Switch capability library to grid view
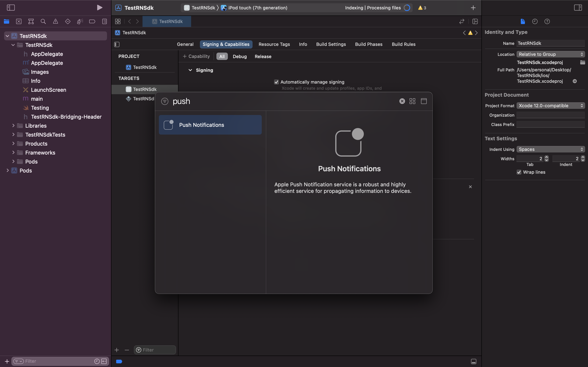The width and height of the screenshot is (588, 367). tap(412, 101)
